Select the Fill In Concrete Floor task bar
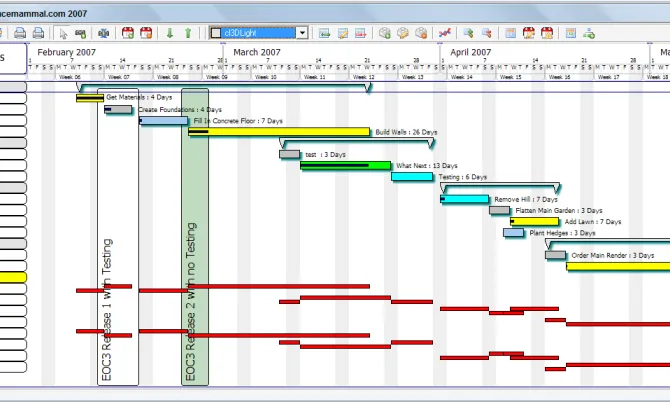The image size is (670, 402). click(x=164, y=121)
